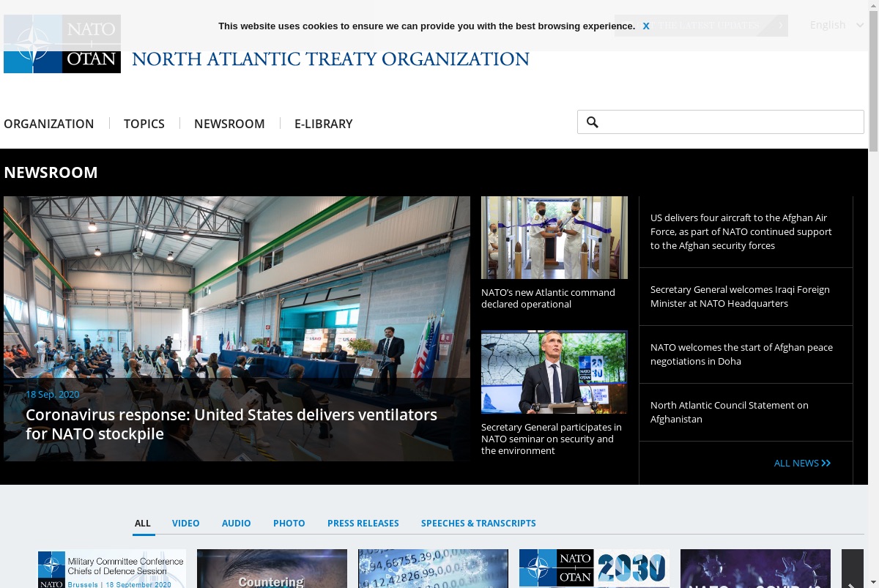Open Iraqi Foreign Minister news item
Viewport: 879px width, 588px height.
coord(740,297)
